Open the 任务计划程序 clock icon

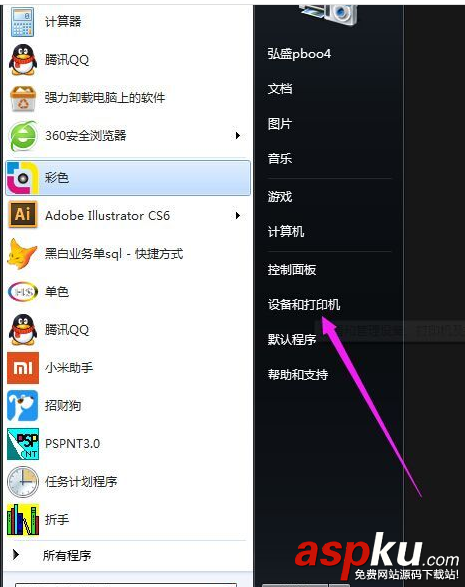click(x=23, y=482)
